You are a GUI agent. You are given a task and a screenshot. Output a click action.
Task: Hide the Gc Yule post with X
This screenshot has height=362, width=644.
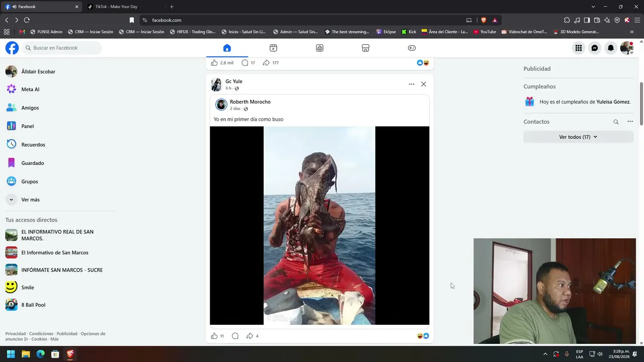(424, 84)
